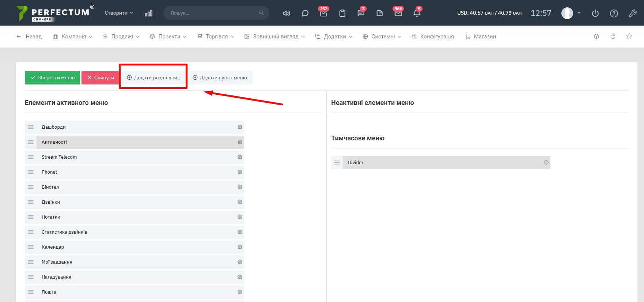Expand the Продажі menu dropdown

pos(121,37)
